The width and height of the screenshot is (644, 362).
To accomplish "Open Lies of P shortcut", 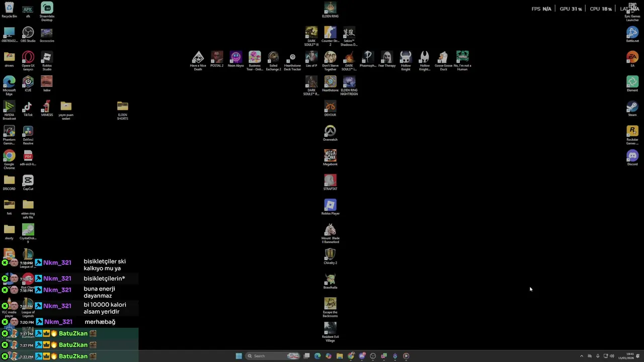I will point(311,59).
